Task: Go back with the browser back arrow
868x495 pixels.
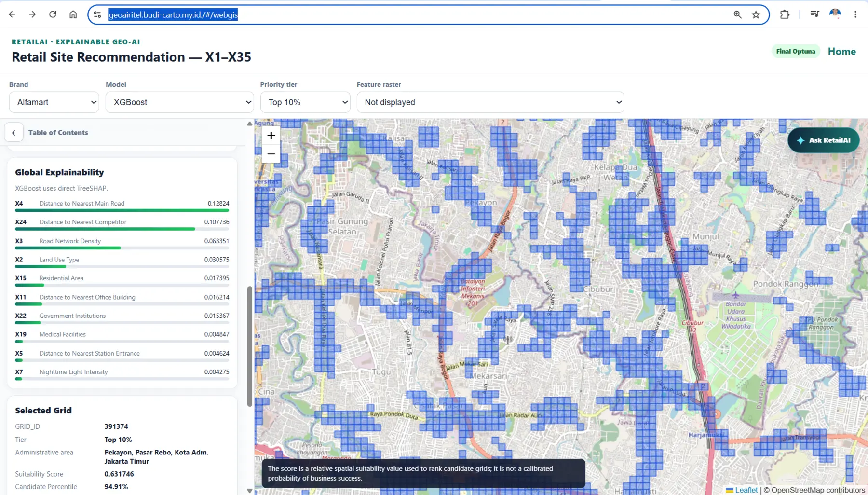Action: pos(12,14)
